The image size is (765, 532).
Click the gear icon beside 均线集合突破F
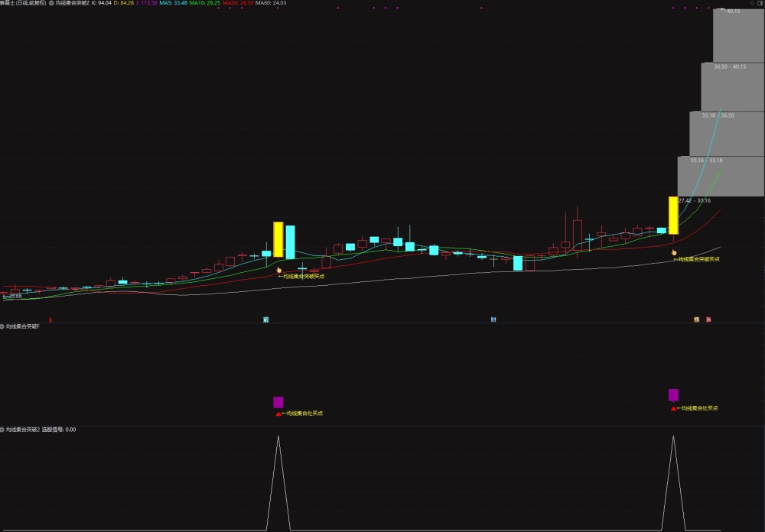click(x=2, y=326)
